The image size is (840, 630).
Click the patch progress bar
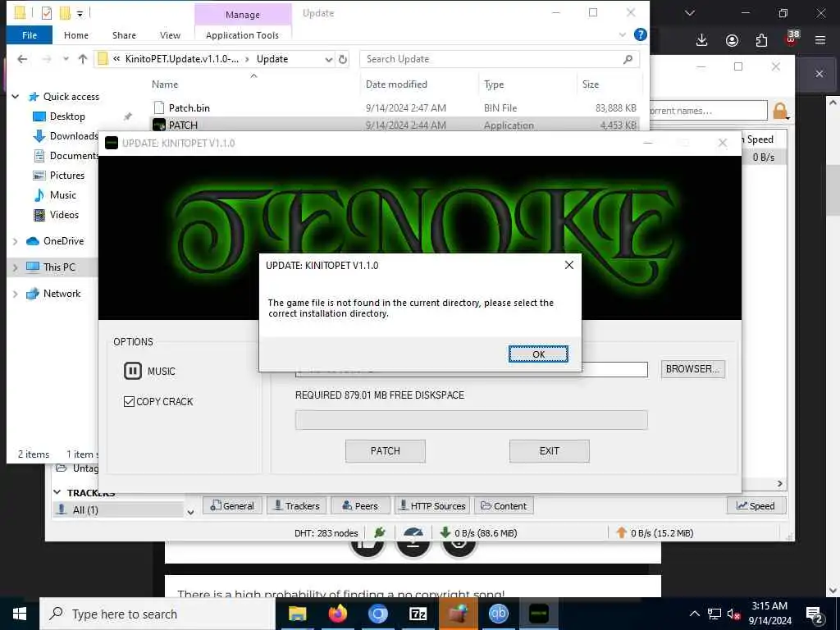[x=471, y=420]
